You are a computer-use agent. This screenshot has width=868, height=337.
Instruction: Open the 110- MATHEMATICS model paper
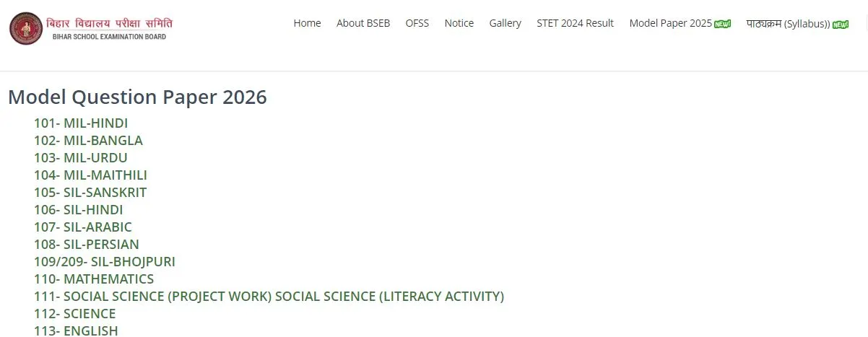click(x=94, y=279)
